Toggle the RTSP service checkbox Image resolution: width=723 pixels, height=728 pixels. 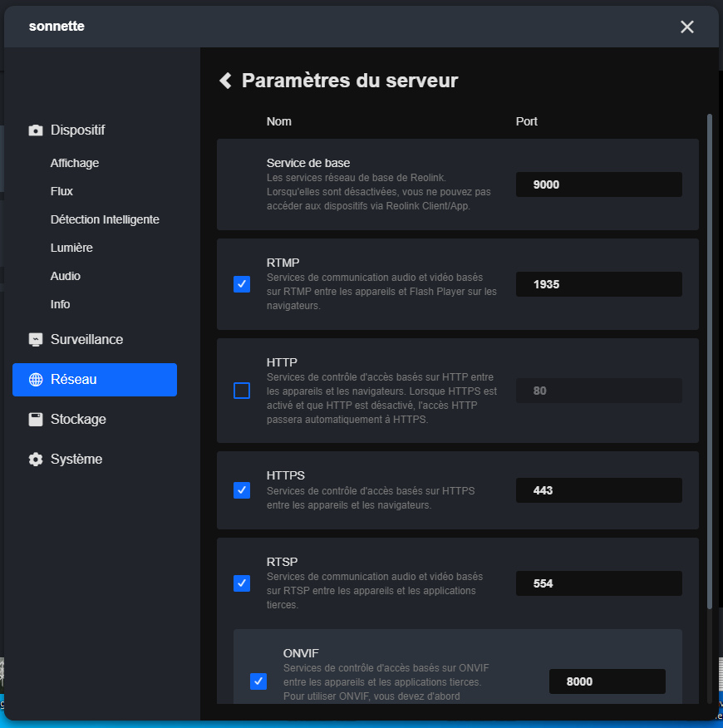242,583
